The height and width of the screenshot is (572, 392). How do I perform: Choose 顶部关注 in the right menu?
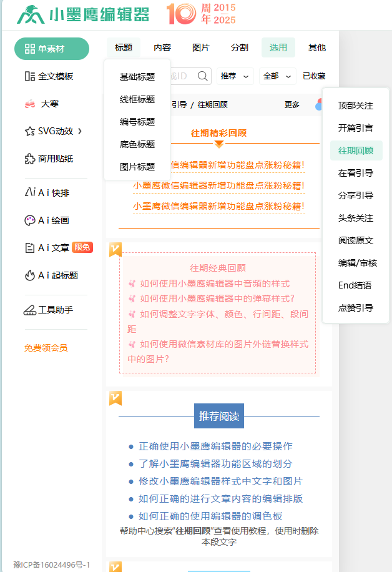pyautogui.click(x=356, y=106)
